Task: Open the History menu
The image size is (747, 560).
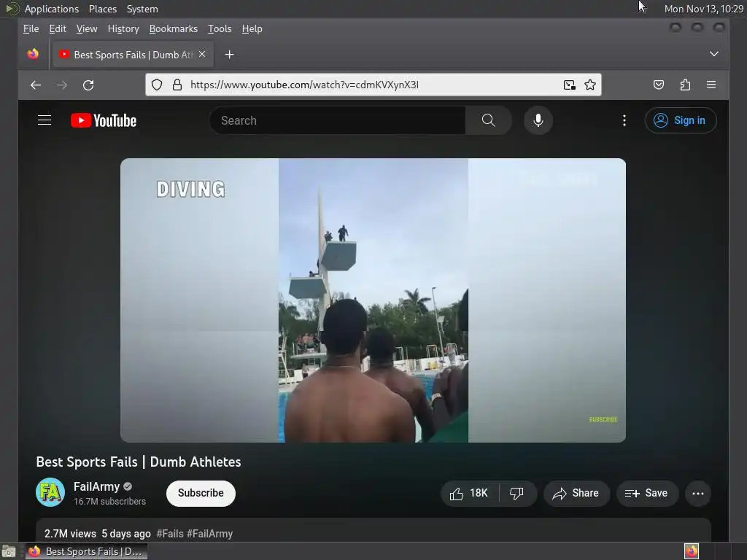Action: tap(123, 28)
